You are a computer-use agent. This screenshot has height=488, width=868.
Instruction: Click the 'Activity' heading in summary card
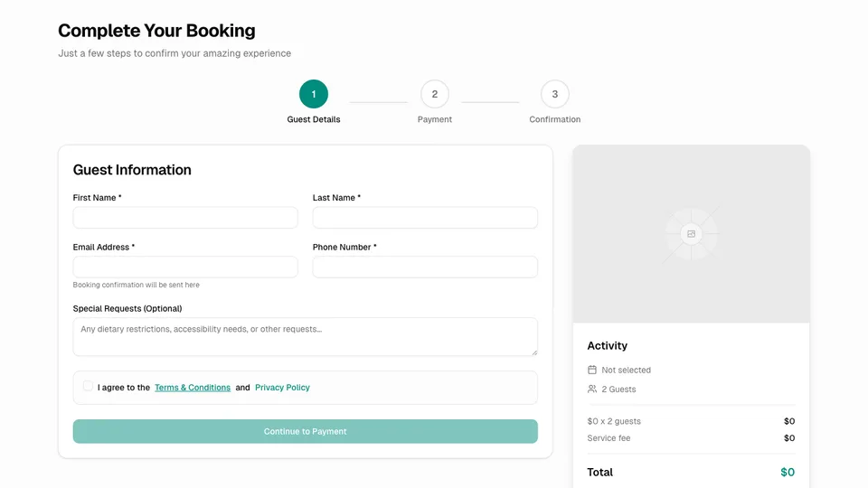608,346
